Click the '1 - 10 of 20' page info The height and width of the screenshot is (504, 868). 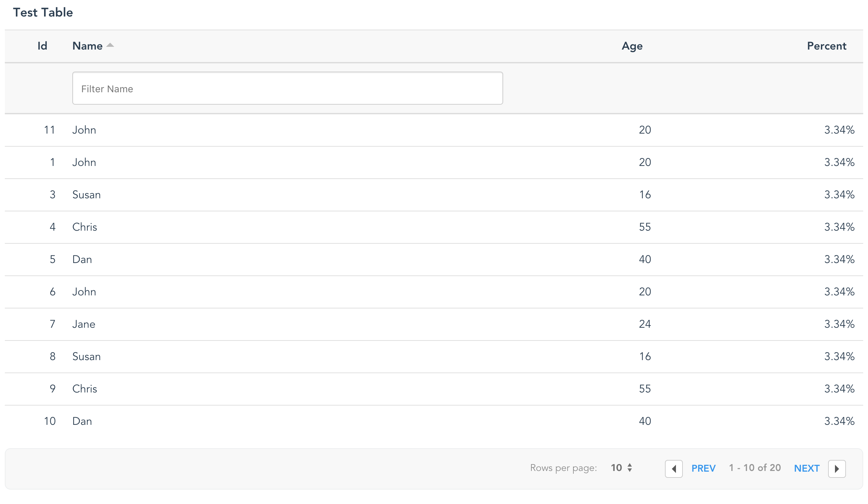pos(755,468)
